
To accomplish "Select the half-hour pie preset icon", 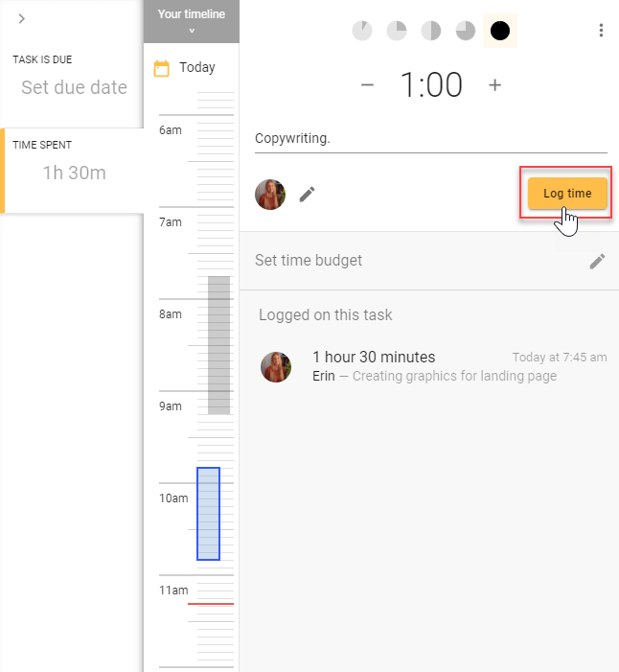I will [x=431, y=31].
